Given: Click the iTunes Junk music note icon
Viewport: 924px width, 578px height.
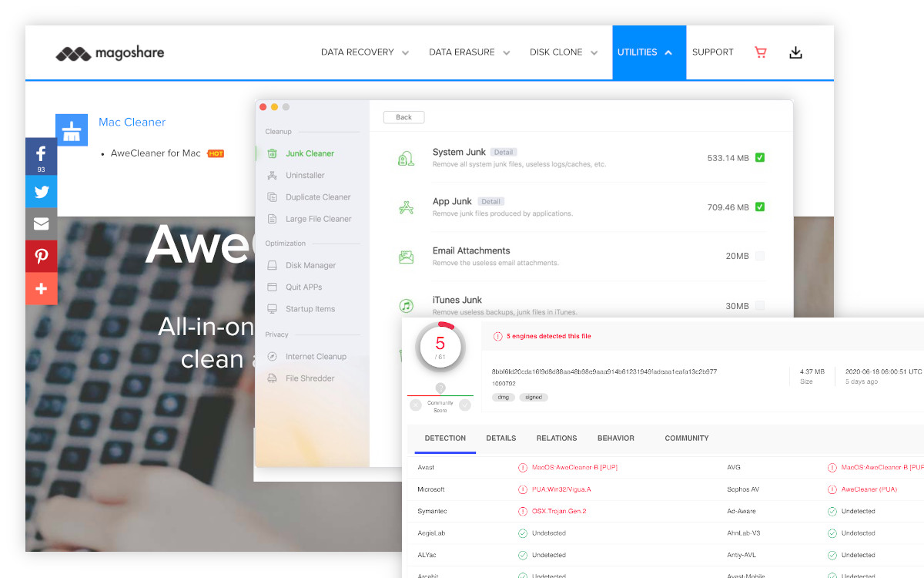Looking at the screenshot, I should (406, 305).
